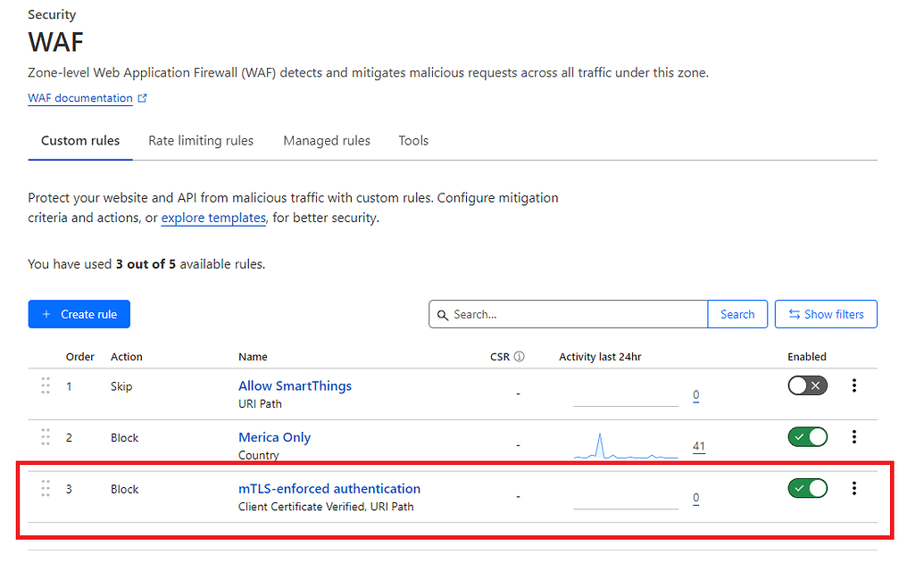Open the Managed rules tab
Image resolution: width=924 pixels, height=571 pixels.
tap(327, 140)
